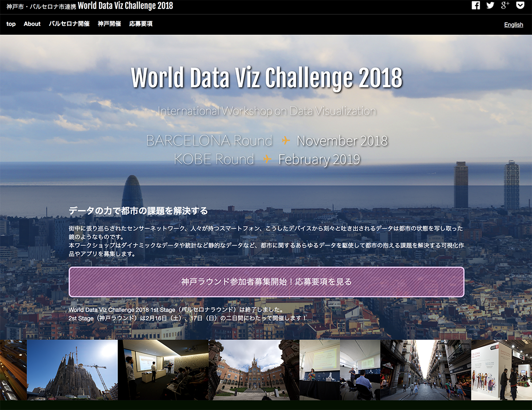Click the header World Data Viz Challenge 2018 title
Image resolution: width=532 pixels, height=410 pixels.
(x=125, y=6)
